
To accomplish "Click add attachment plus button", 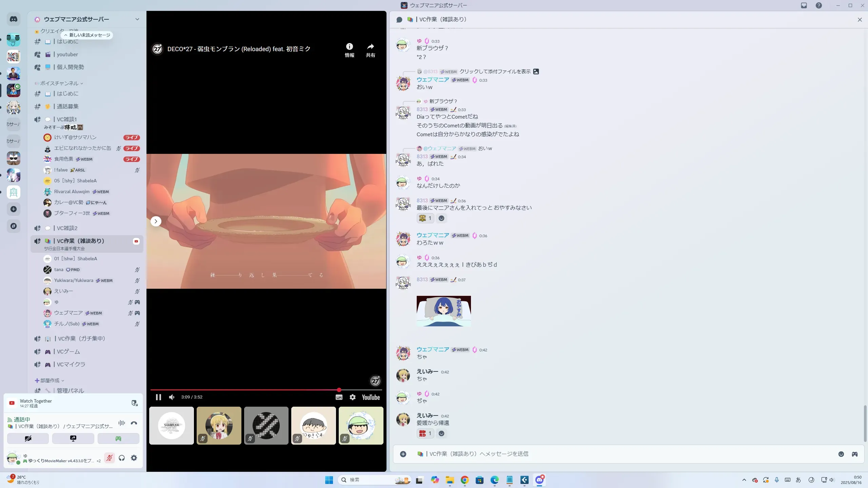I will (403, 454).
